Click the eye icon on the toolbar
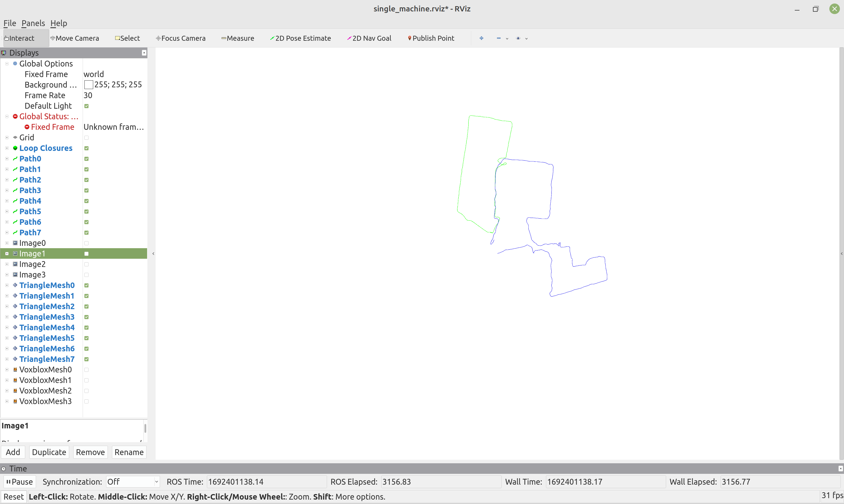 click(517, 38)
